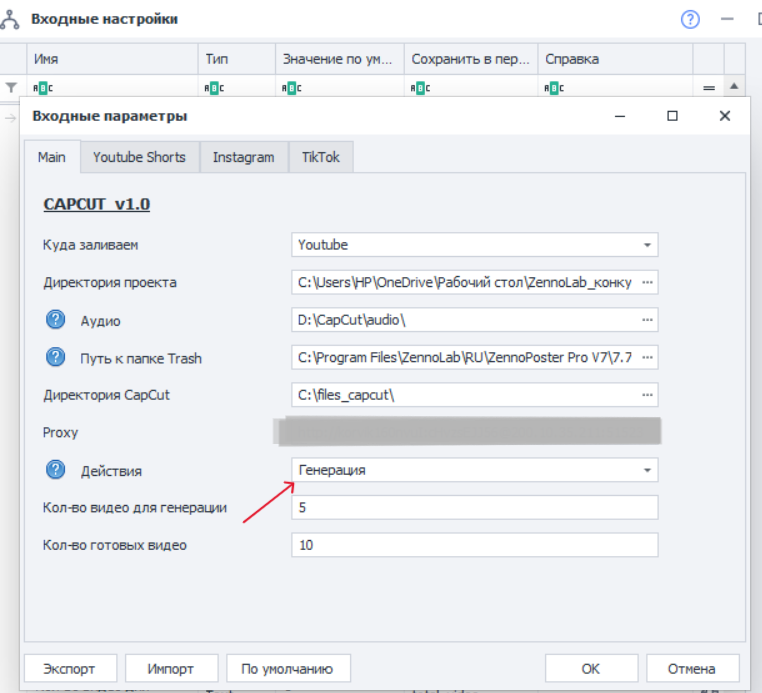Click the CAPCUT v1.0 heading
The image size is (762, 693).
tap(97, 204)
